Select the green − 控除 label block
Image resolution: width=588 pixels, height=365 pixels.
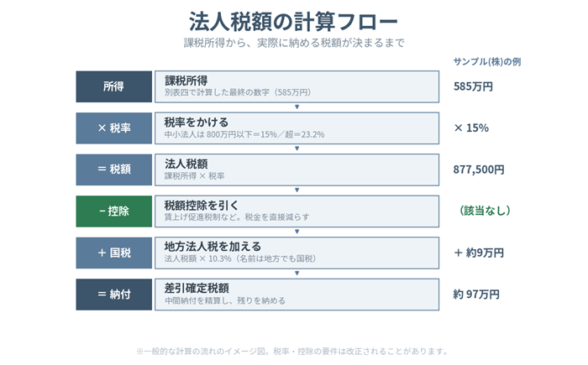pos(114,211)
